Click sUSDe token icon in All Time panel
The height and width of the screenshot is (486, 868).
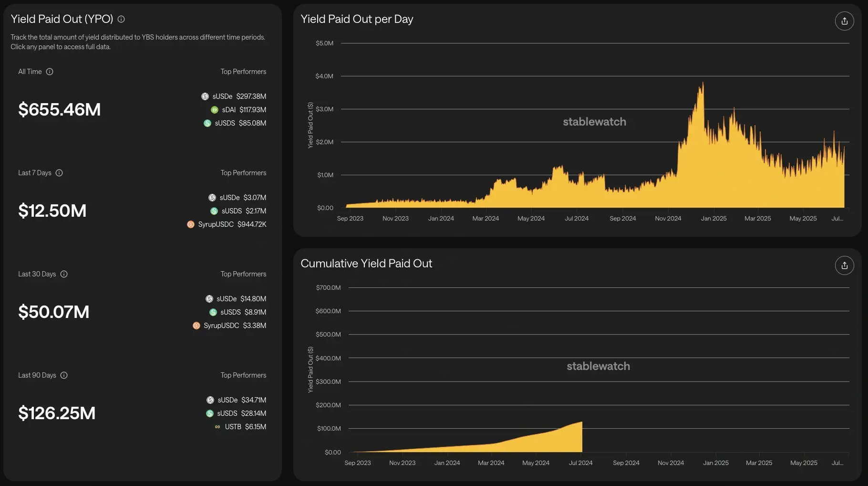click(x=205, y=96)
